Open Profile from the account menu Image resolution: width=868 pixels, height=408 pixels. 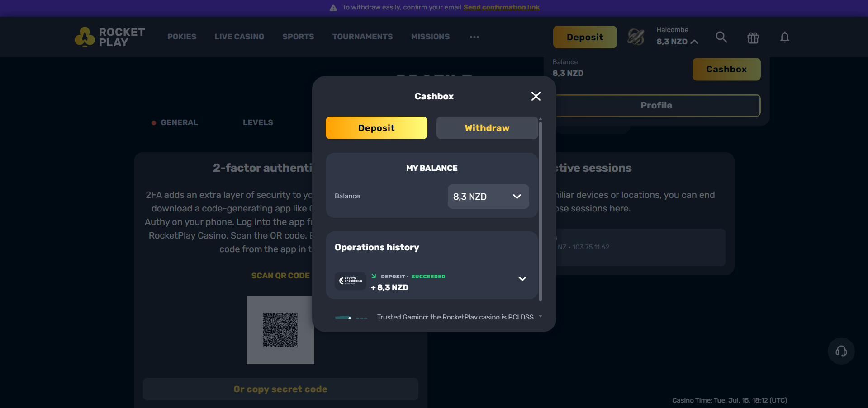pyautogui.click(x=656, y=105)
